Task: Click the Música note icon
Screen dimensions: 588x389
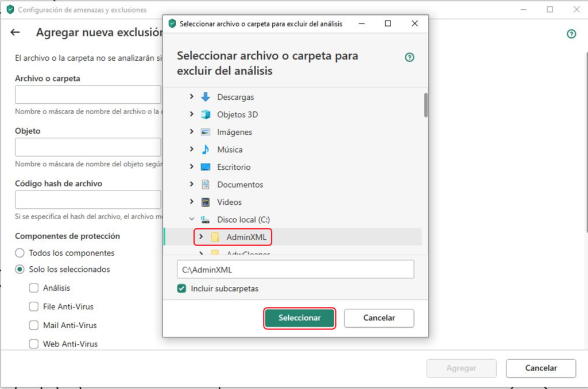Action: tap(206, 150)
